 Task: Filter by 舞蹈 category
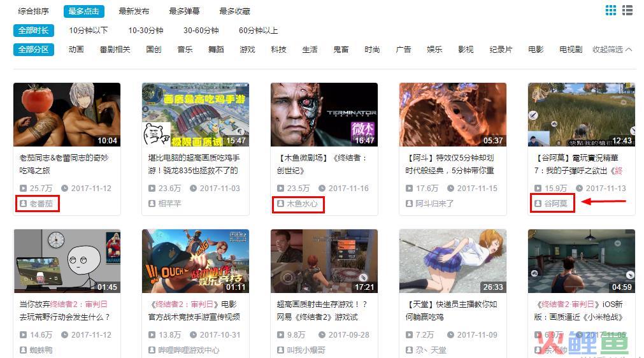pyautogui.click(x=216, y=50)
